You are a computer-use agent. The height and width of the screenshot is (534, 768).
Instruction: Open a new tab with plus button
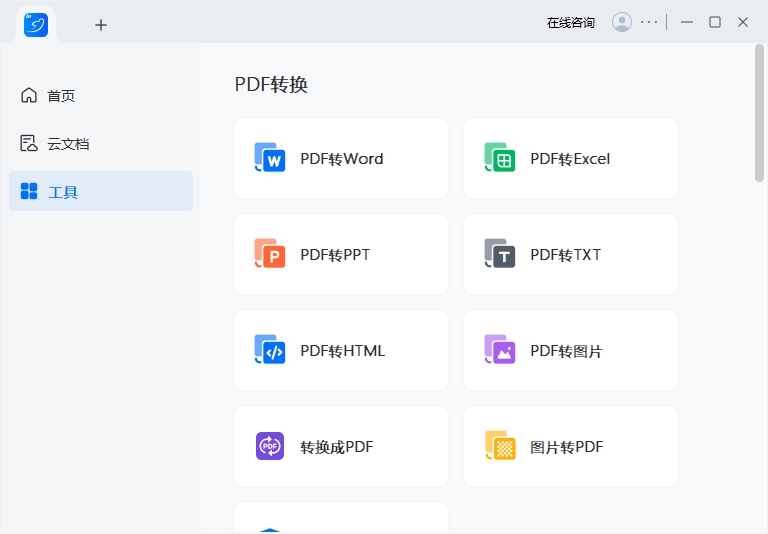101,25
